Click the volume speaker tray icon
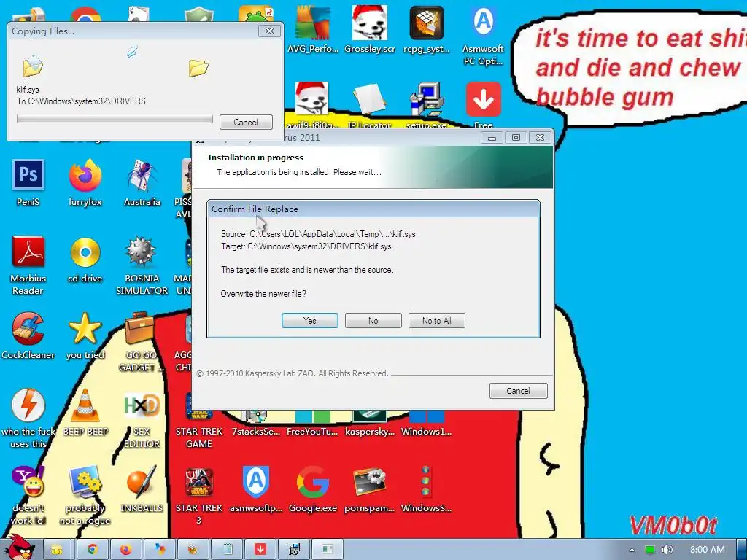 click(667, 550)
